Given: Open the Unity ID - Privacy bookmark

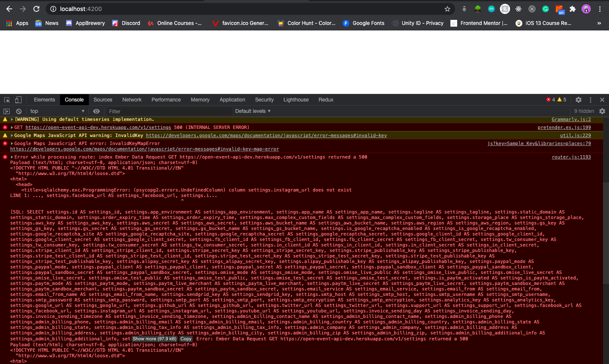Looking at the screenshot, I should tap(418, 23).
